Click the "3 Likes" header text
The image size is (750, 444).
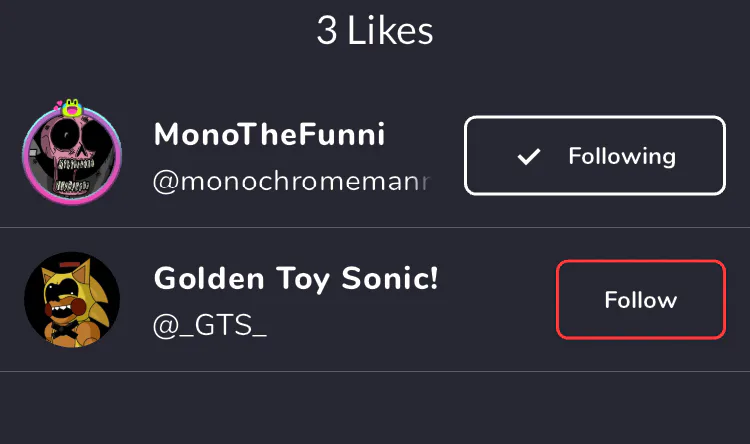(375, 31)
